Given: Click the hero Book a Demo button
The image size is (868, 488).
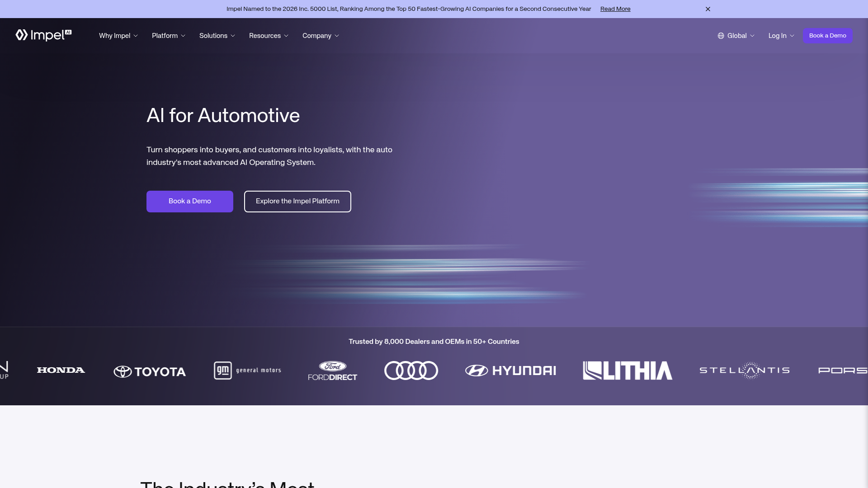Looking at the screenshot, I should click(x=190, y=202).
